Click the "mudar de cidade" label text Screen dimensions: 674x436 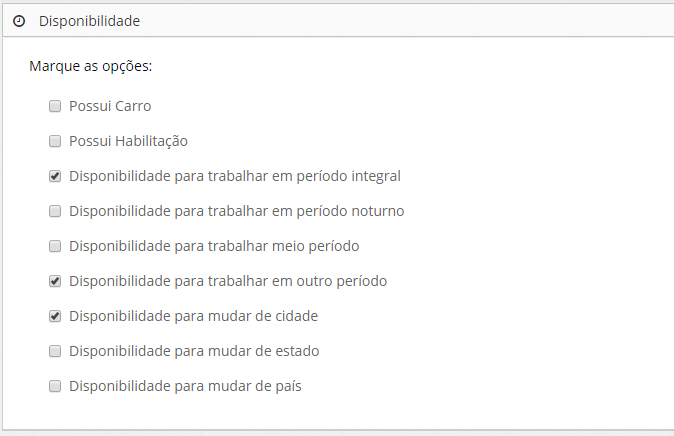coord(193,316)
